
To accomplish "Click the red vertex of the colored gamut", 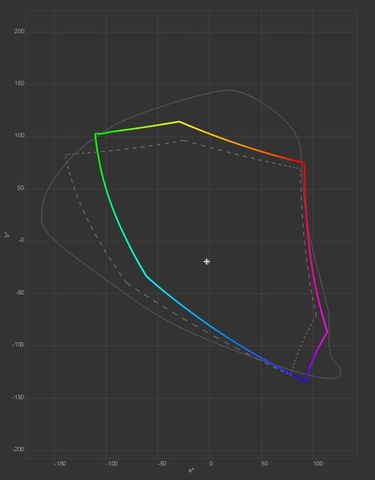I will click(304, 163).
